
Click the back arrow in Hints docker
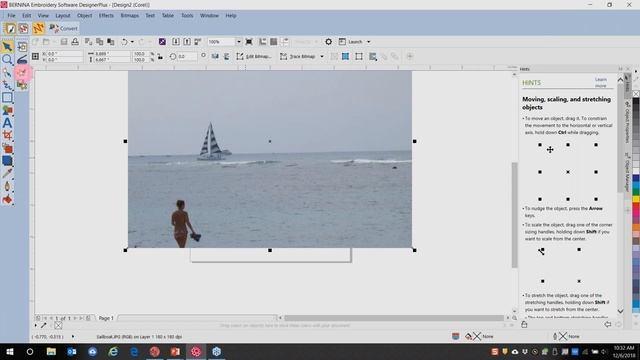click(x=608, y=324)
